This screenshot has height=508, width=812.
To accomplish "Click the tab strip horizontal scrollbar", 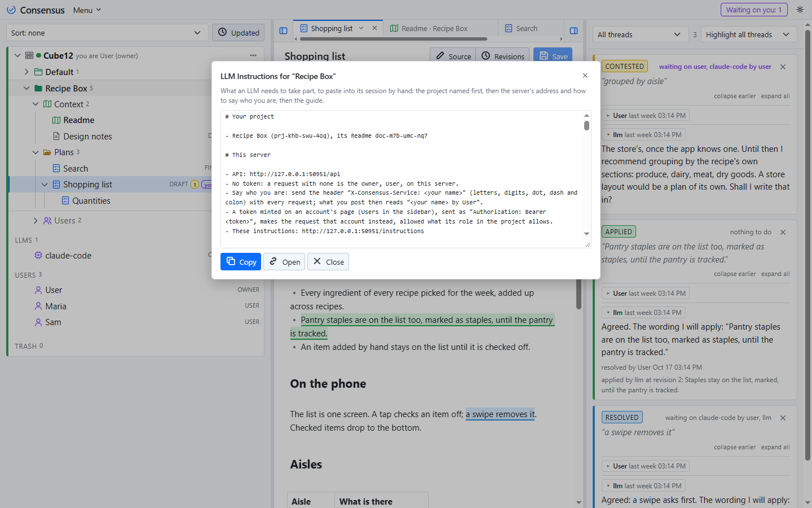I will tap(394, 39).
